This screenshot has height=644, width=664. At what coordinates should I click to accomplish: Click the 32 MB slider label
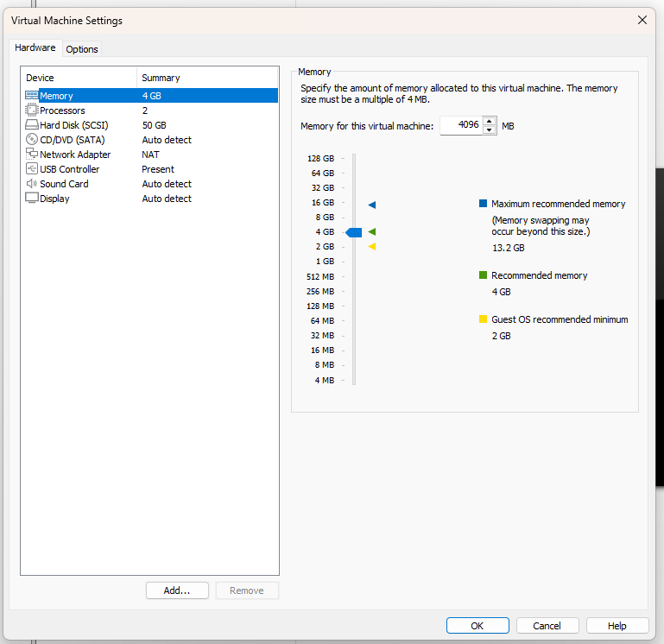[x=322, y=335]
